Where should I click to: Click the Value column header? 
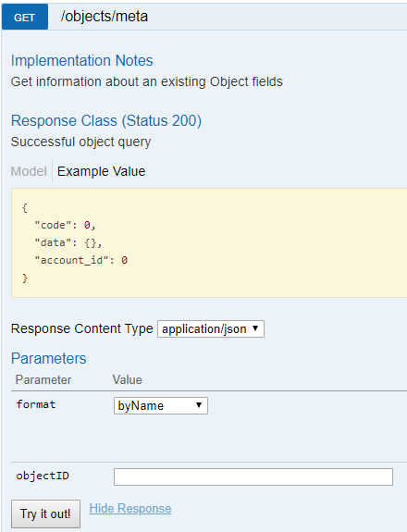128,379
